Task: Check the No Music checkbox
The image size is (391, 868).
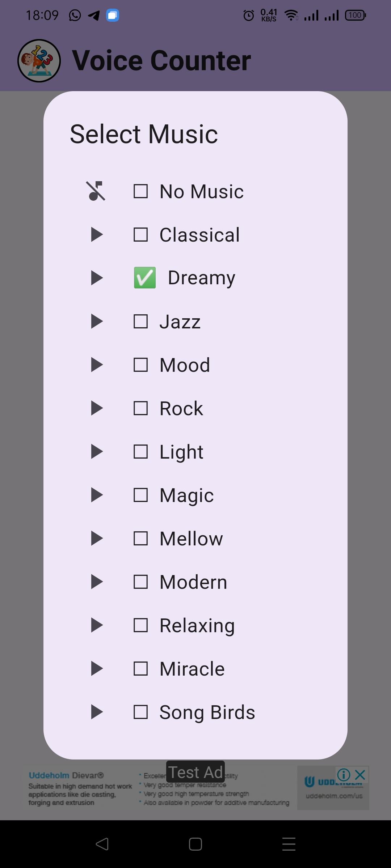Action: (140, 191)
